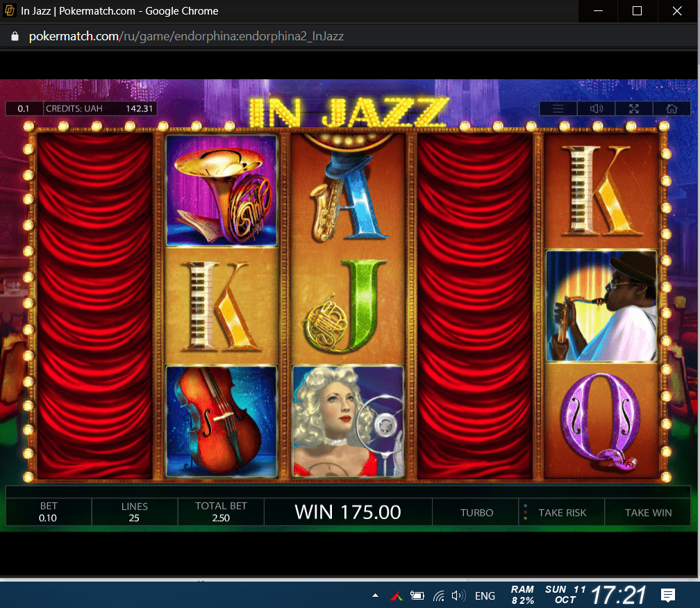Click the RAM 82% tray indicator
Screen dimensions: 700x608
click(522, 595)
